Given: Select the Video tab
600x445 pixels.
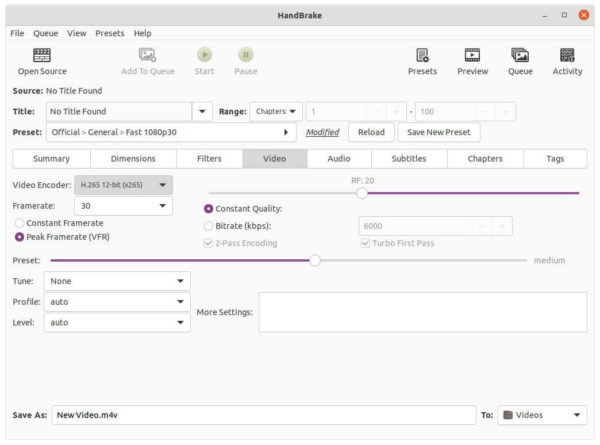Looking at the screenshot, I should (275, 158).
